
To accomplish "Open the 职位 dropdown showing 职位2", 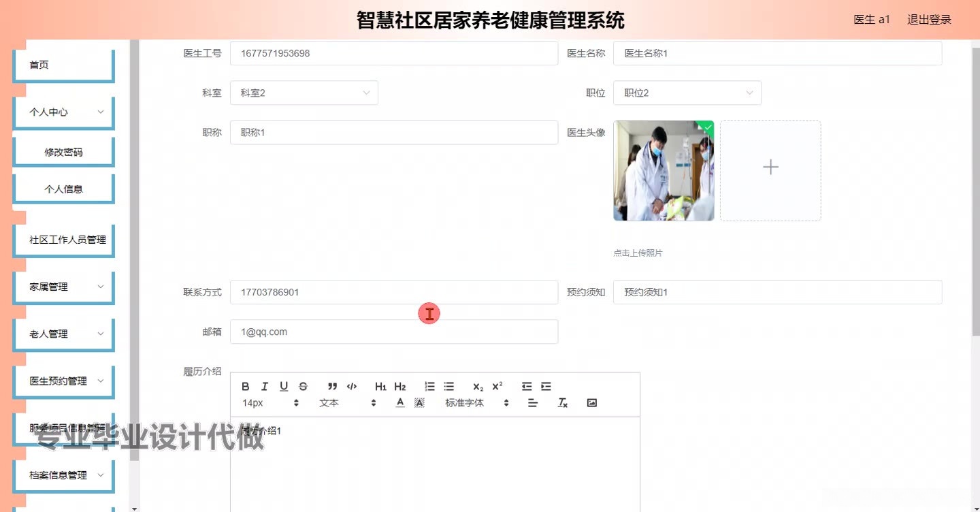I will tap(687, 93).
